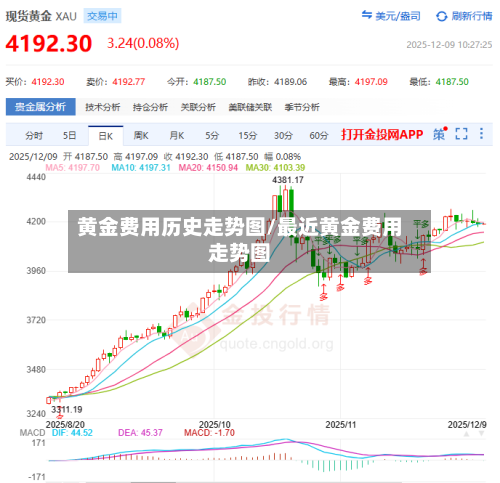This screenshot has height=483, width=500.
Task: Click the MA5: 4197.70 legend
Action: (73, 168)
